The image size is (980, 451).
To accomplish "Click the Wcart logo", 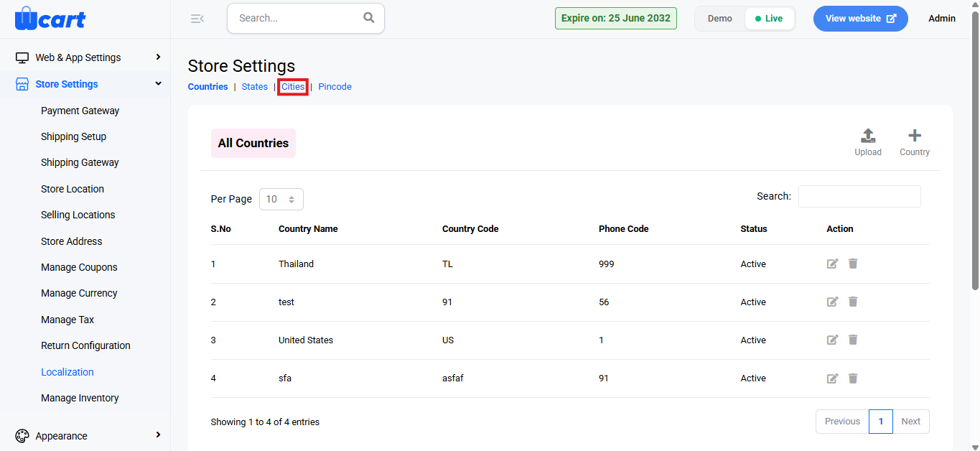I will coord(50,18).
